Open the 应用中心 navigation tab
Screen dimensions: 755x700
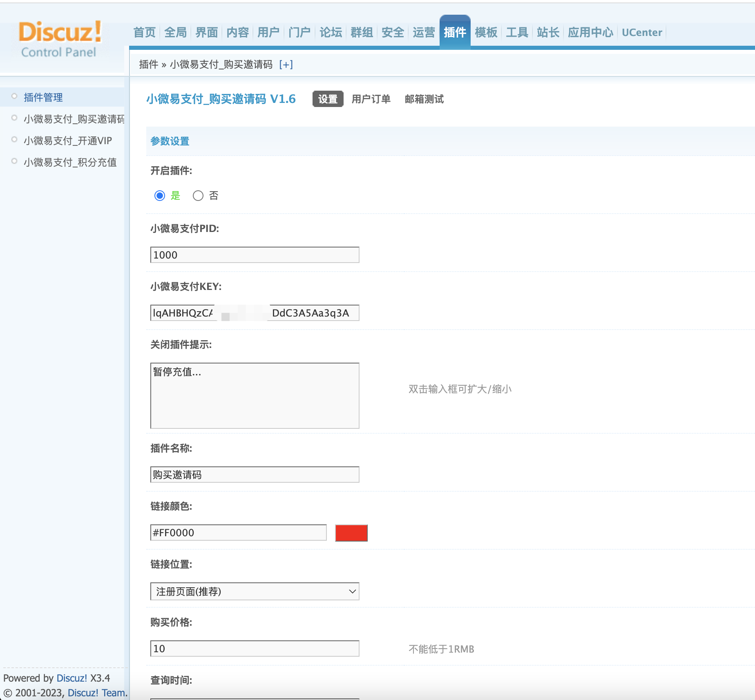pos(591,32)
